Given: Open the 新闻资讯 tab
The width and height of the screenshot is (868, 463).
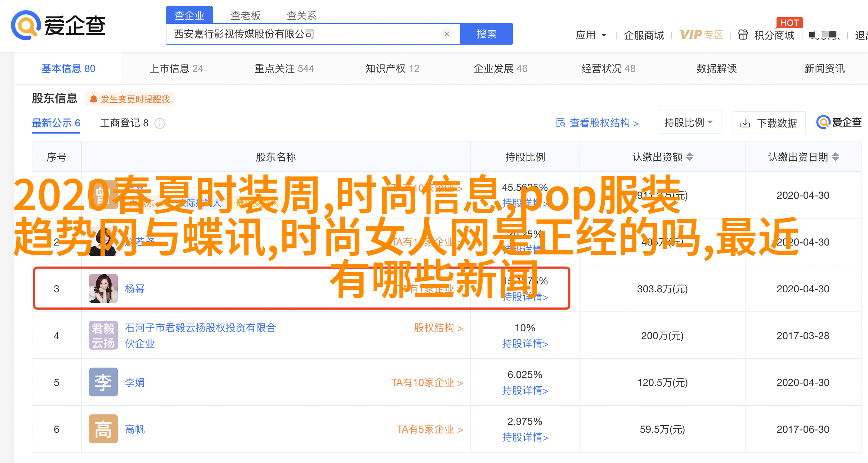Looking at the screenshot, I should [825, 68].
